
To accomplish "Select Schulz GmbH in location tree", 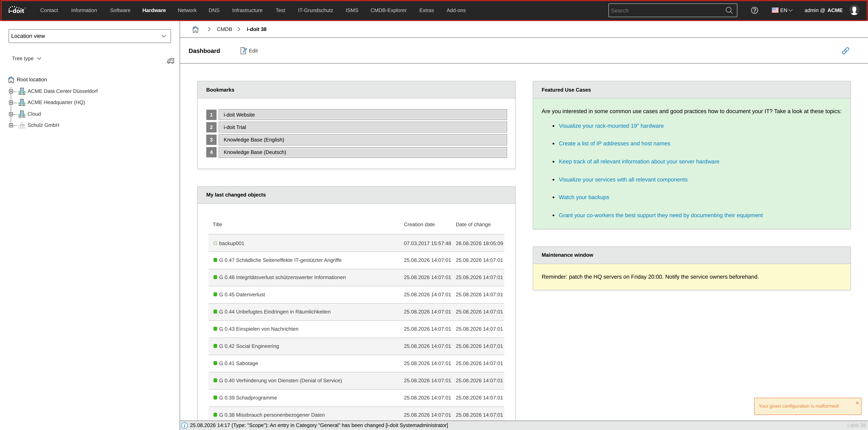I will click(x=43, y=125).
